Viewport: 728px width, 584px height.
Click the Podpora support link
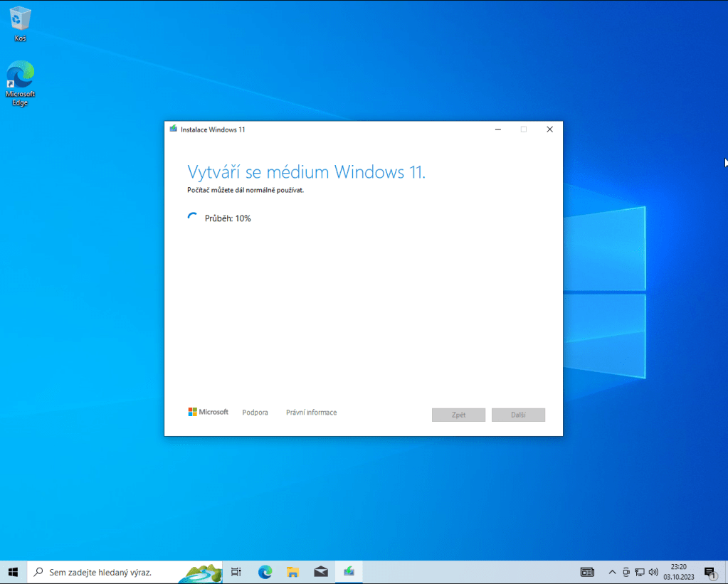[x=255, y=413]
